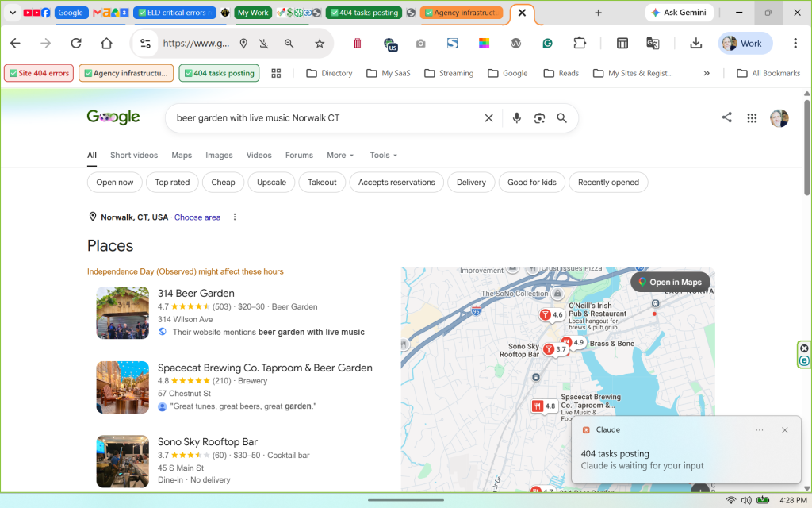The image size is (812, 508).
Task: Toggle Recently opened filter
Action: 608,183
